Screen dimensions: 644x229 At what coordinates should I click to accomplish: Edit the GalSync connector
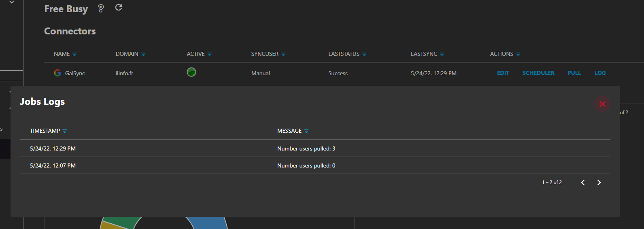pyautogui.click(x=503, y=73)
